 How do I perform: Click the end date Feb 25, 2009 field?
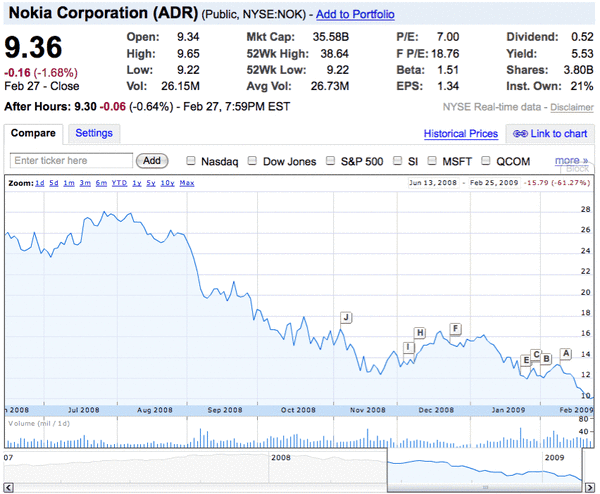(x=494, y=183)
